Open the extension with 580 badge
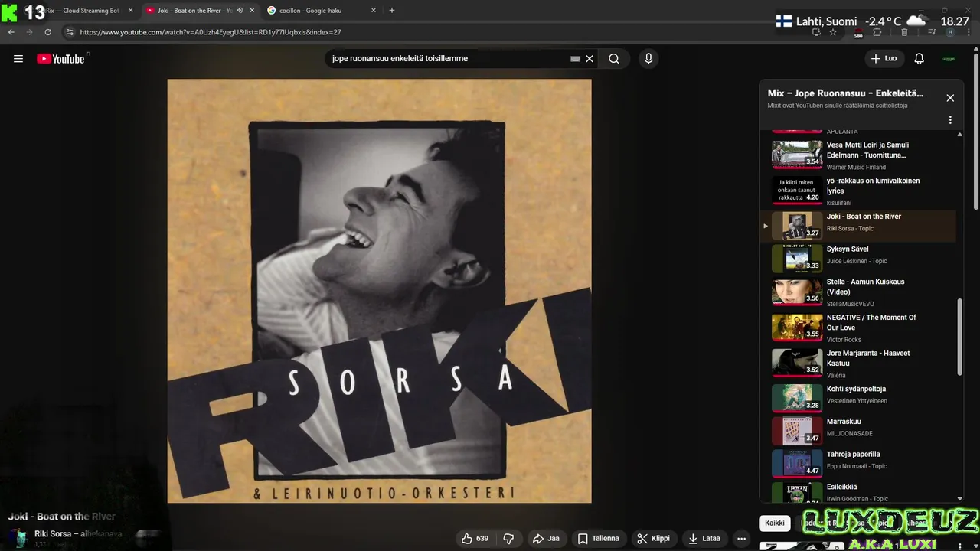Screen dimensions: 980x551 pyautogui.click(x=858, y=33)
